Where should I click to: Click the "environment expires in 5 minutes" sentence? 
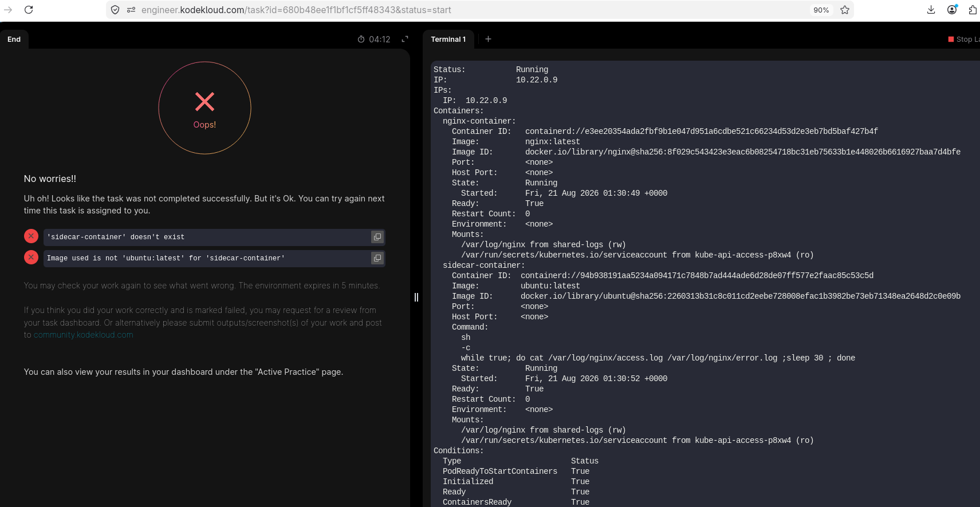[x=309, y=286]
